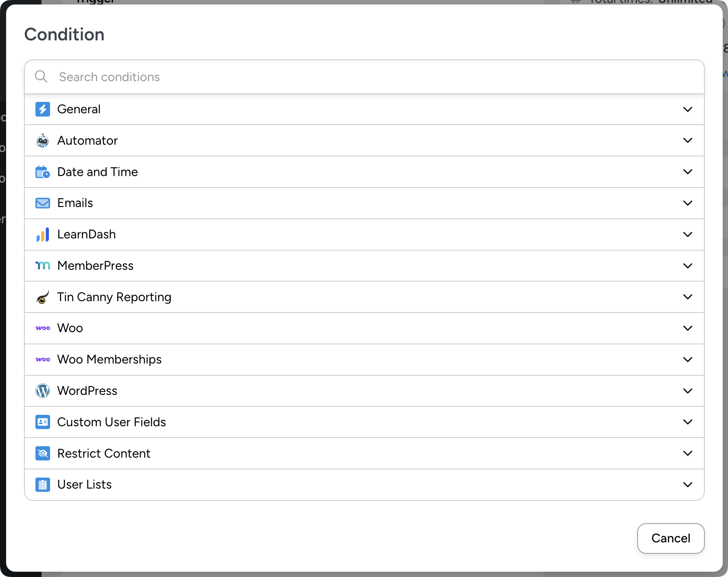Expand the Woo category chevron
This screenshot has width=728, height=577.
click(x=688, y=328)
